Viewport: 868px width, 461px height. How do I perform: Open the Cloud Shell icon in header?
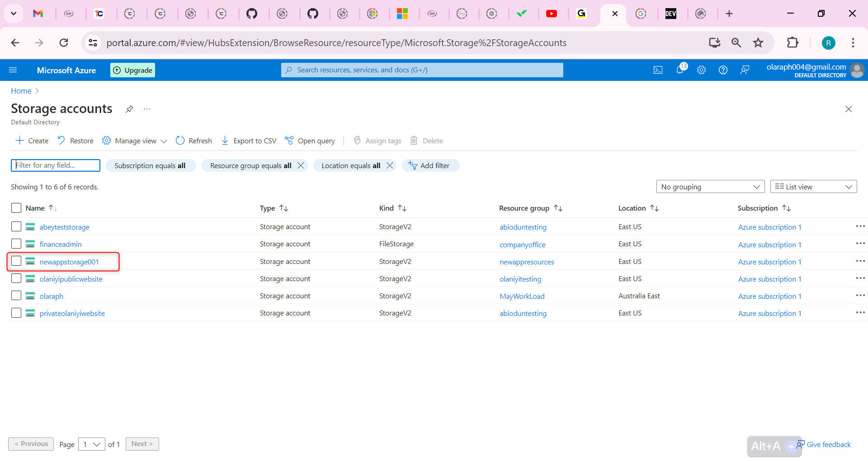[658, 70]
